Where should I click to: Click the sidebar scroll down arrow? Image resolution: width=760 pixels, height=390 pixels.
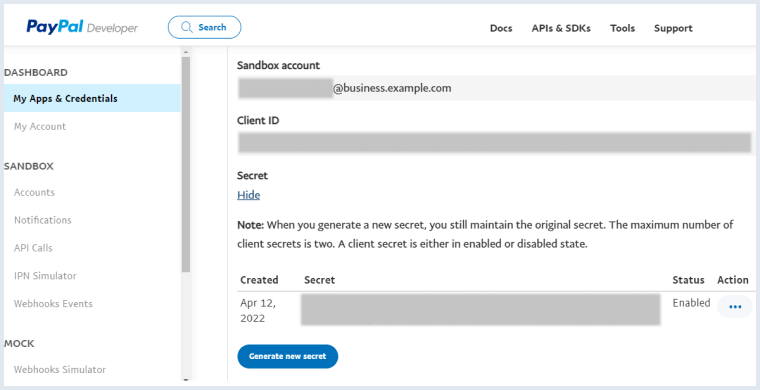pos(186,379)
